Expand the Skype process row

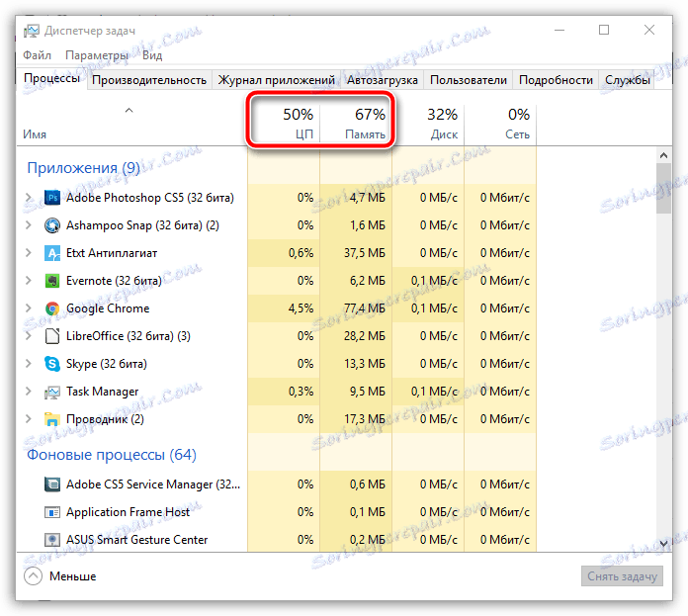tap(29, 364)
